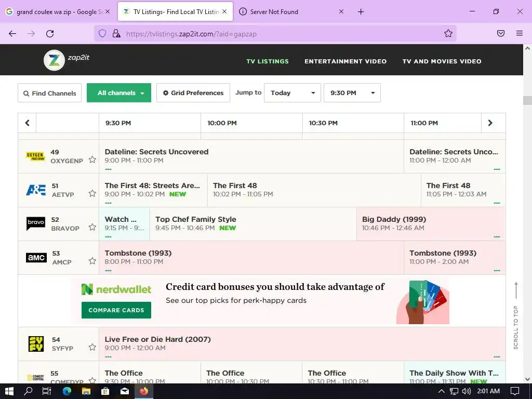Click the page vertical scrollbar thumb
532x399 pixels.
point(528,101)
